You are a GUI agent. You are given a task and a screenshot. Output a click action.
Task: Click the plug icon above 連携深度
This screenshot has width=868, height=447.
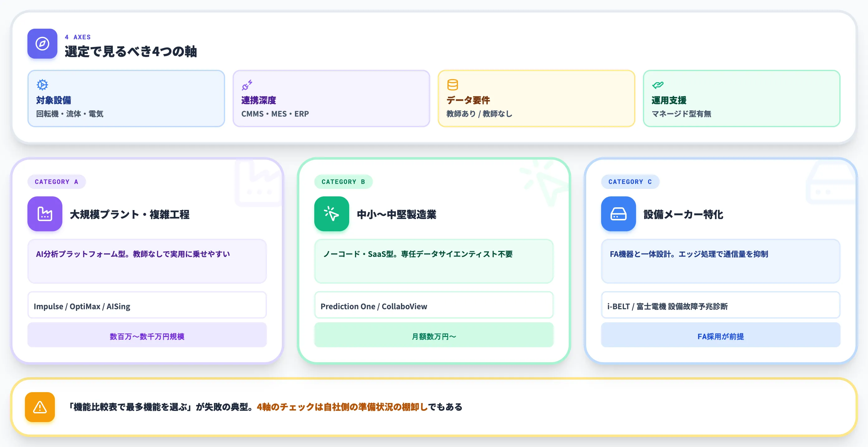(247, 85)
